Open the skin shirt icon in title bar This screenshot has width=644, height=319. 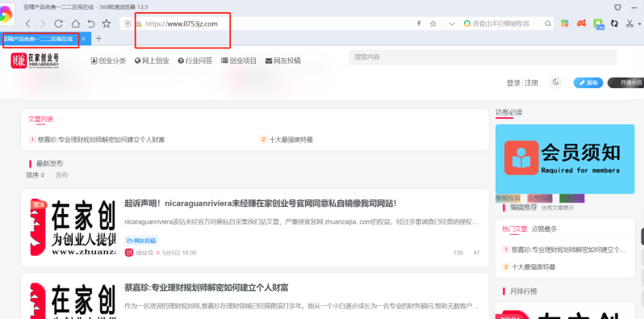(x=617, y=7)
